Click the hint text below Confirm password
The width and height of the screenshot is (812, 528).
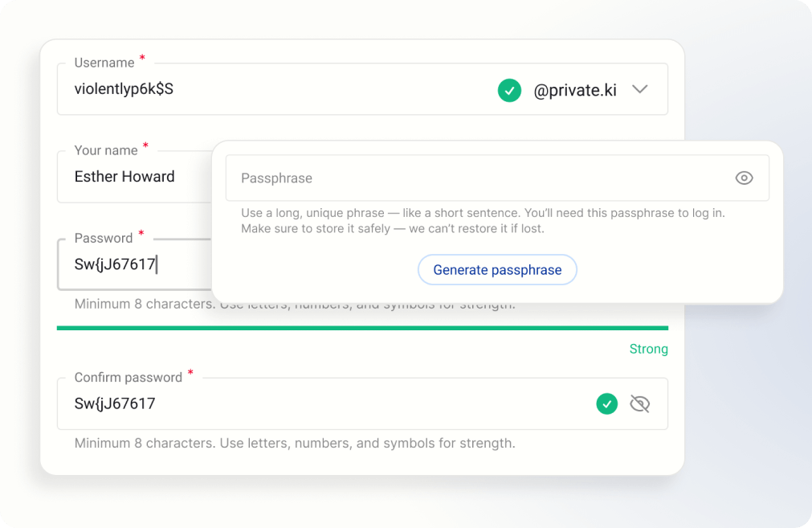point(295,443)
